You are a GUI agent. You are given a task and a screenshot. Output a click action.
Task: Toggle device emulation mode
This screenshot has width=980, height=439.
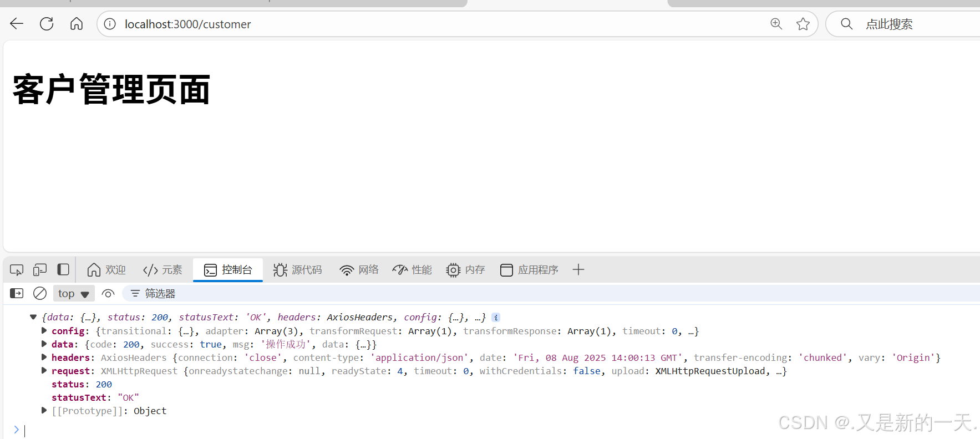tap(40, 270)
